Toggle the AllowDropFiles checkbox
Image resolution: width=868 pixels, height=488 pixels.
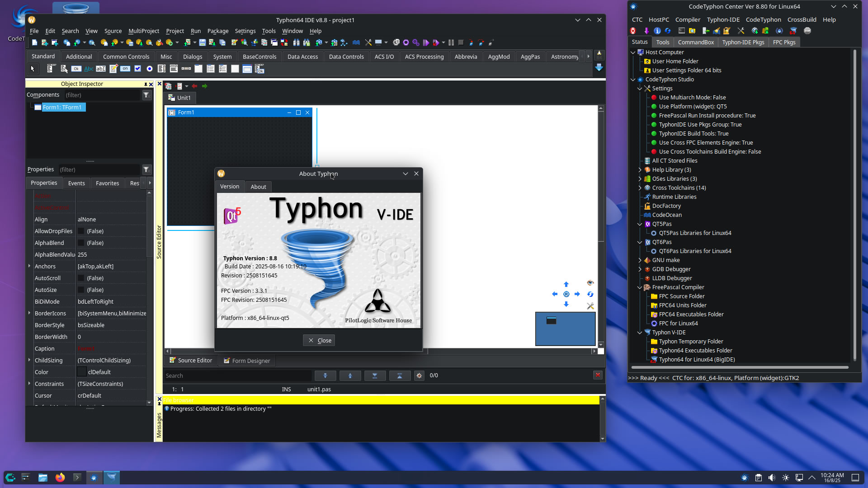pyautogui.click(x=81, y=231)
